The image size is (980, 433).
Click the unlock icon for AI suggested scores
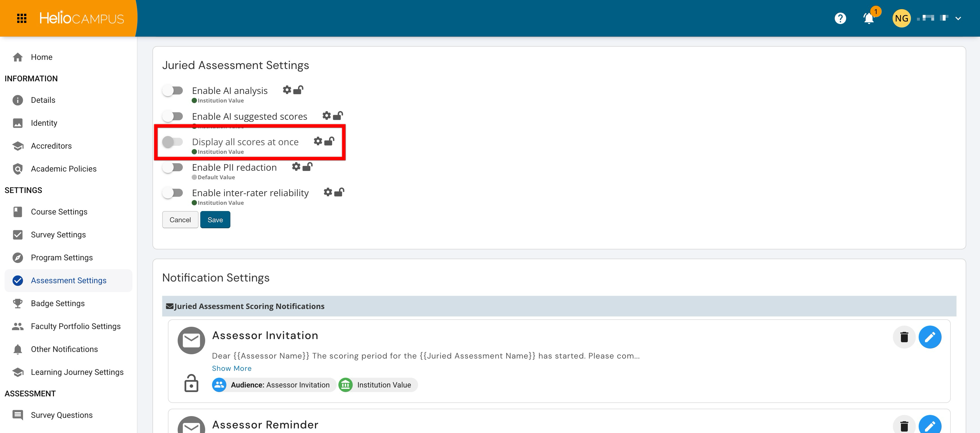tap(338, 115)
